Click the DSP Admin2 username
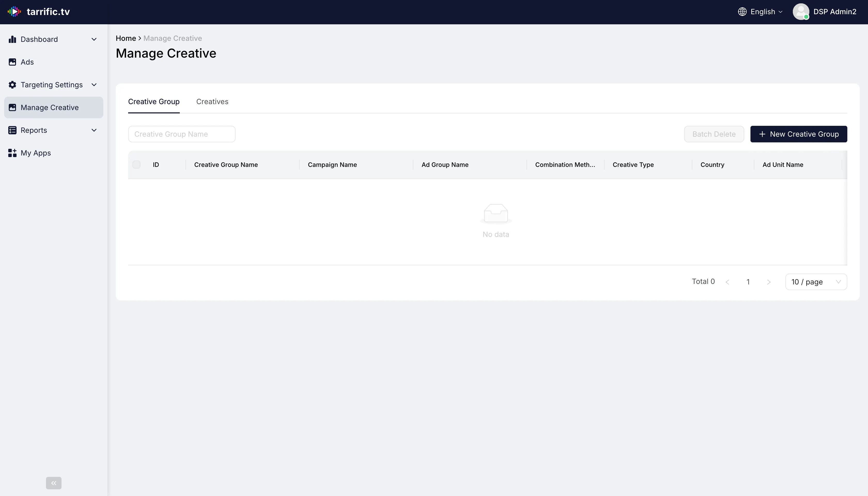The image size is (868, 496). point(835,12)
